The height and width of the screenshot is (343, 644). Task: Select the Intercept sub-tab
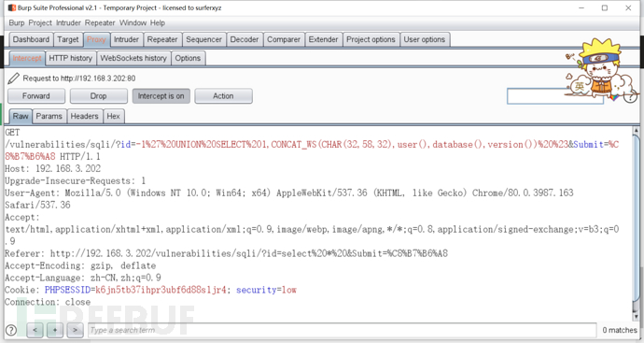[27, 58]
